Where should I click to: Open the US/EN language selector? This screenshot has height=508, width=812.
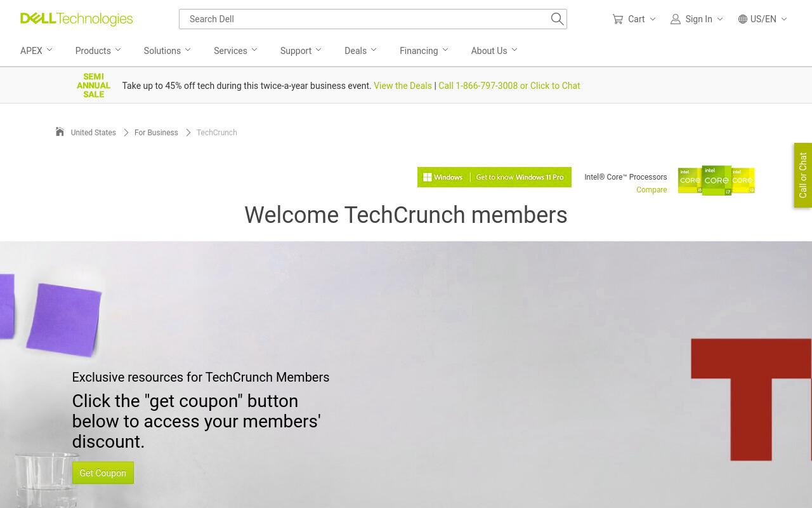[x=763, y=19]
